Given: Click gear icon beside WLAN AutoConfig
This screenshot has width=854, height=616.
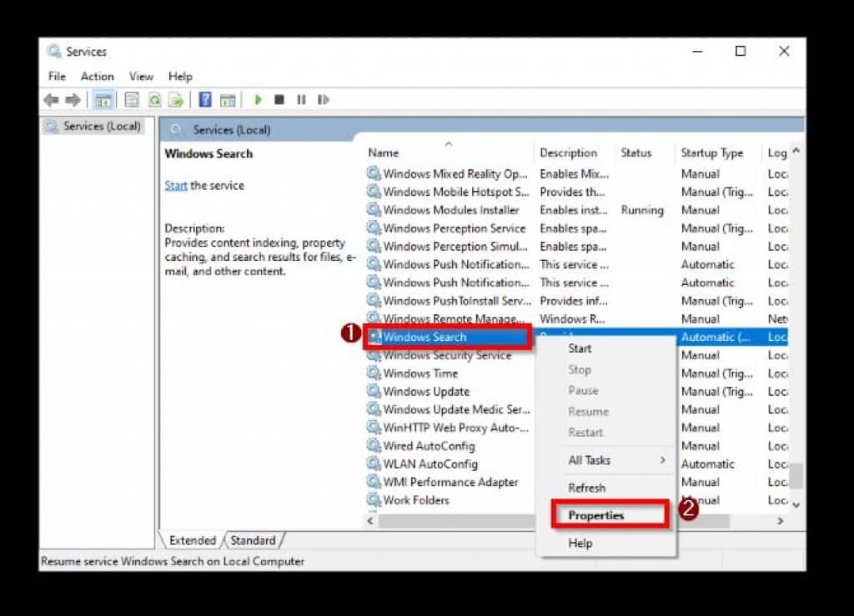Looking at the screenshot, I should 373,463.
